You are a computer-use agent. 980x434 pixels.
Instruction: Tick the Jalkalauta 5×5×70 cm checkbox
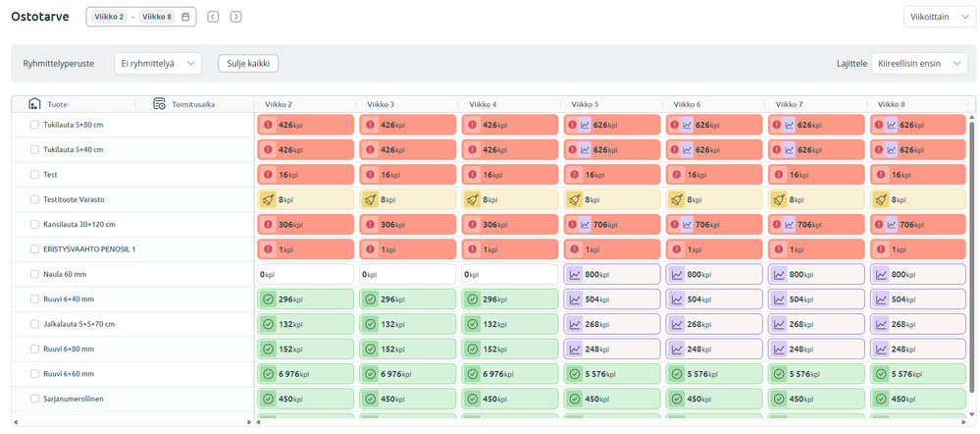[x=34, y=324]
